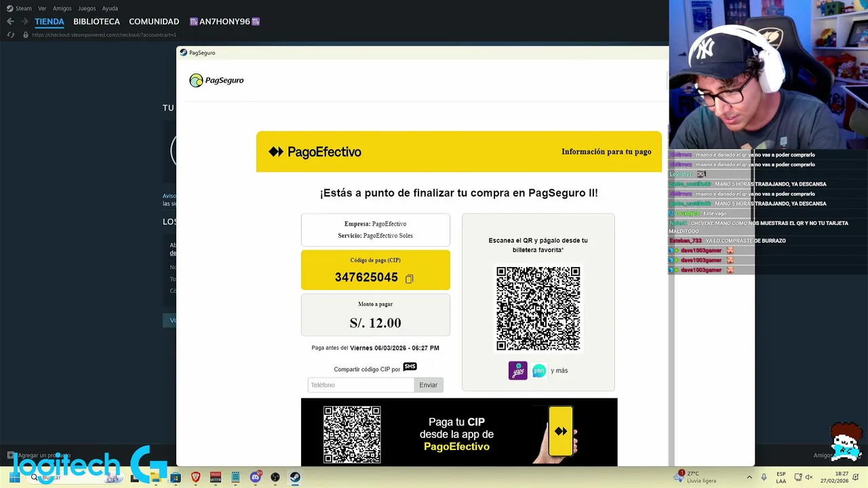
Task: Open the Amigos menu in menu bar
Action: 62,8
